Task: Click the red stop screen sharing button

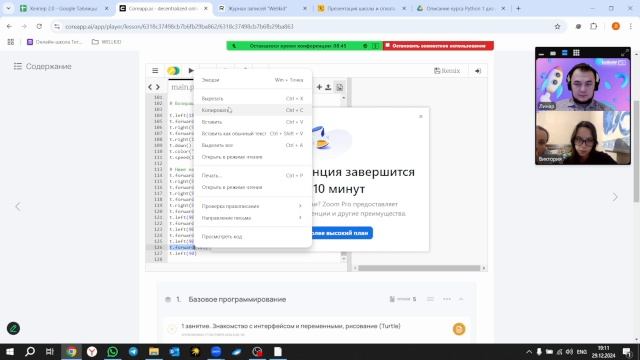Action: [438, 46]
